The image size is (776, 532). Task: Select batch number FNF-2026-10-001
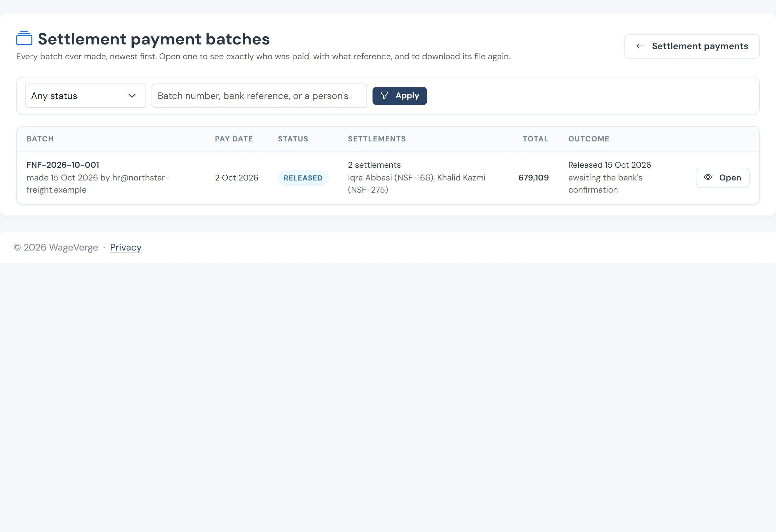tap(63, 165)
